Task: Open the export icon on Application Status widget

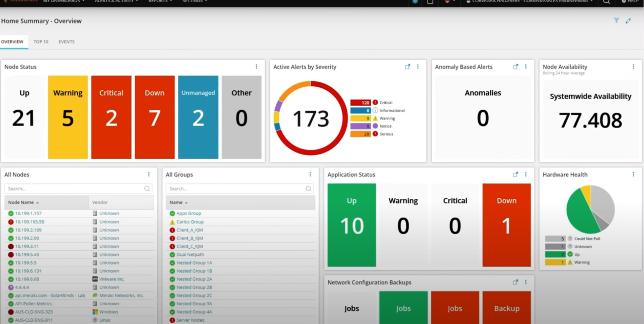Action: (x=515, y=174)
